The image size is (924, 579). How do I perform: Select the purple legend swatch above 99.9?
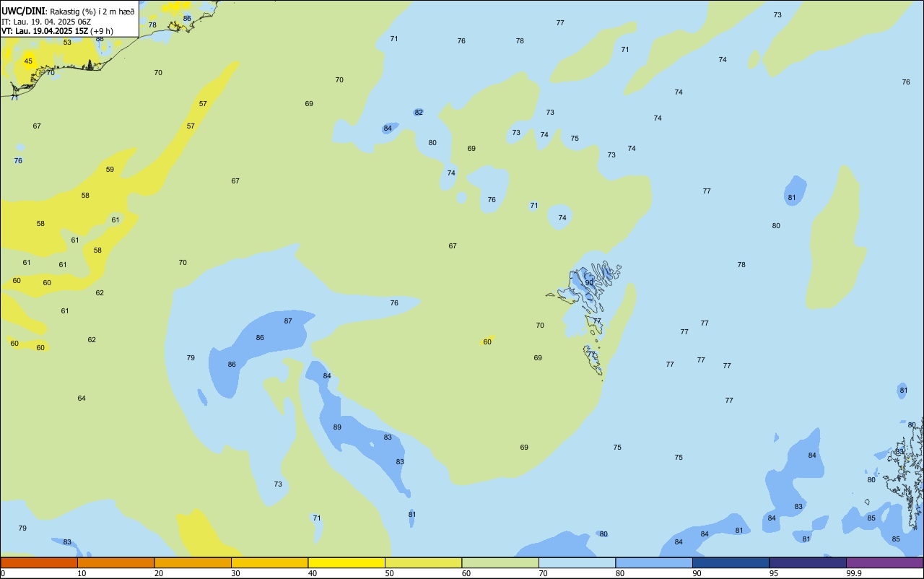(884, 562)
